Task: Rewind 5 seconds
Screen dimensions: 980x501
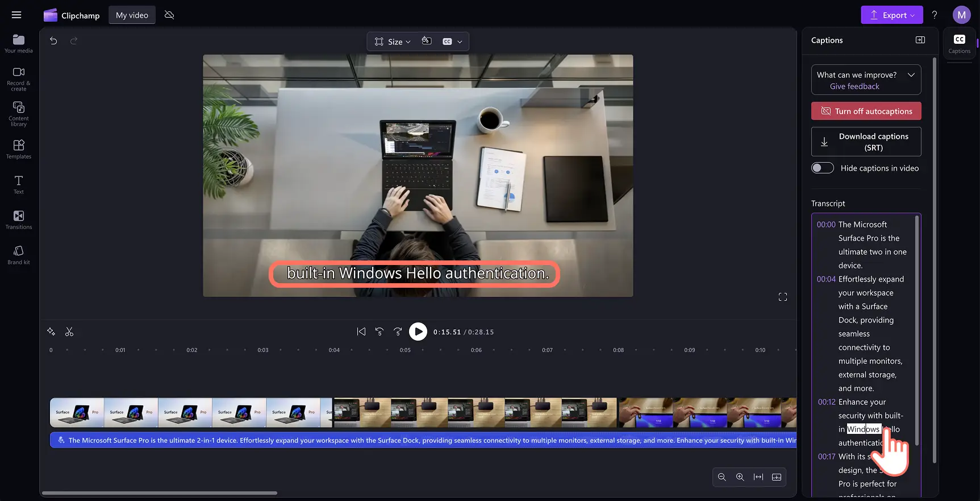Action: (x=380, y=332)
